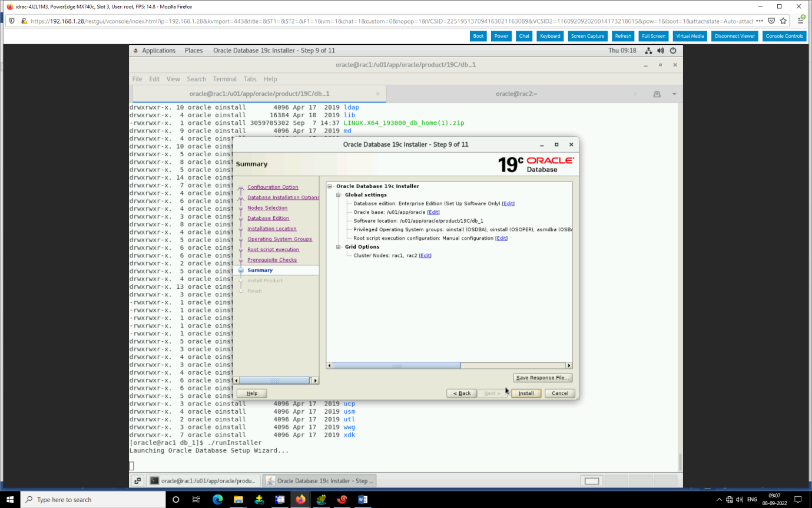The height and width of the screenshot is (508, 812).
Task: Launch Microsoft Edge from taskbar
Action: [x=217, y=499]
